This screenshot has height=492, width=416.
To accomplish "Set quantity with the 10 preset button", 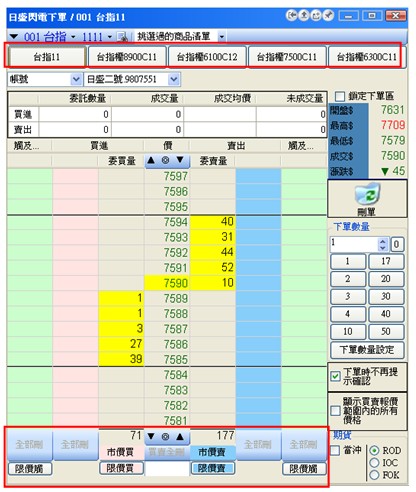I will coord(348,332).
